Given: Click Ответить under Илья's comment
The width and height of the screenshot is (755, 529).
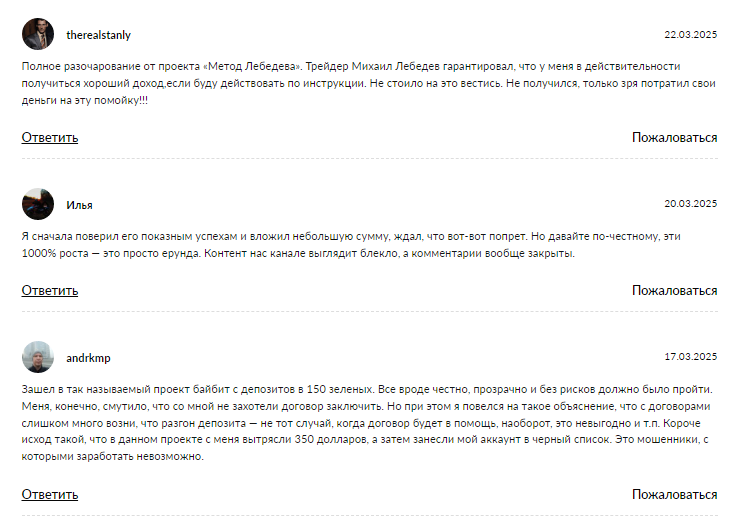Looking at the screenshot, I should (50, 291).
